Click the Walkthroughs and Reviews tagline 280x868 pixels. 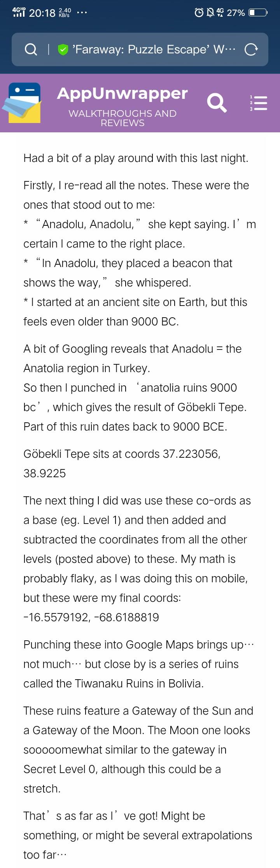[122, 118]
